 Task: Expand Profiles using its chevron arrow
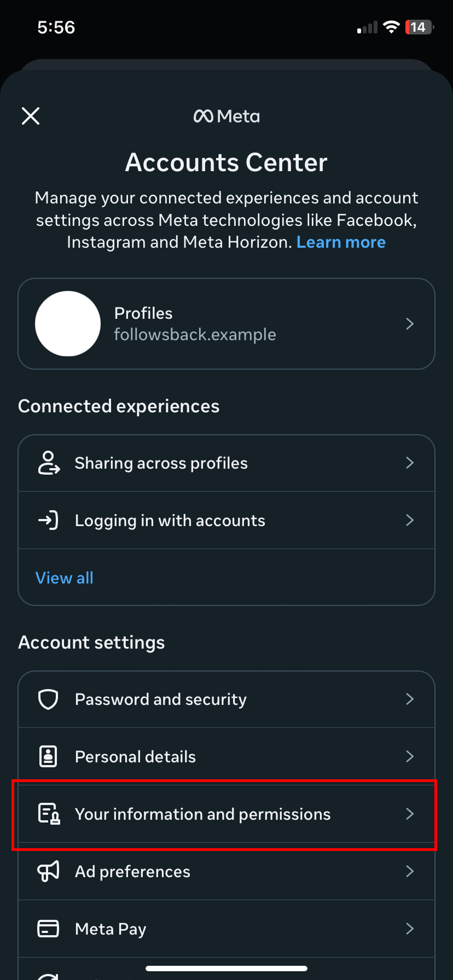pyautogui.click(x=410, y=324)
